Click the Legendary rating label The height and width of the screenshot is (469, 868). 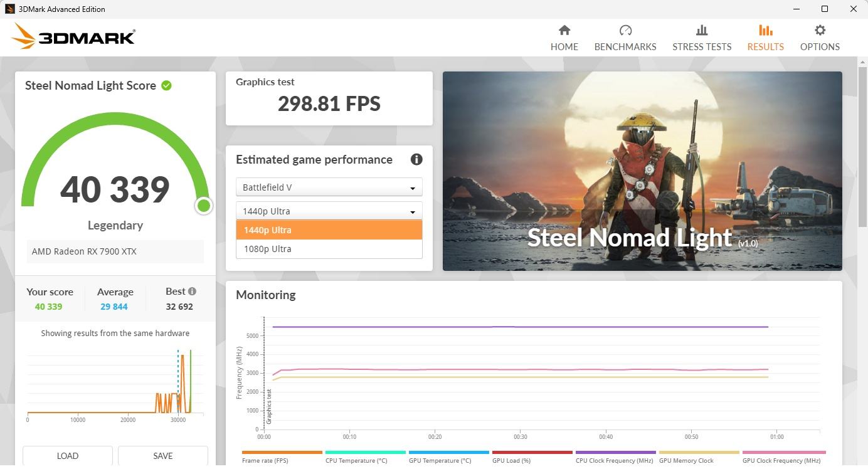(115, 225)
